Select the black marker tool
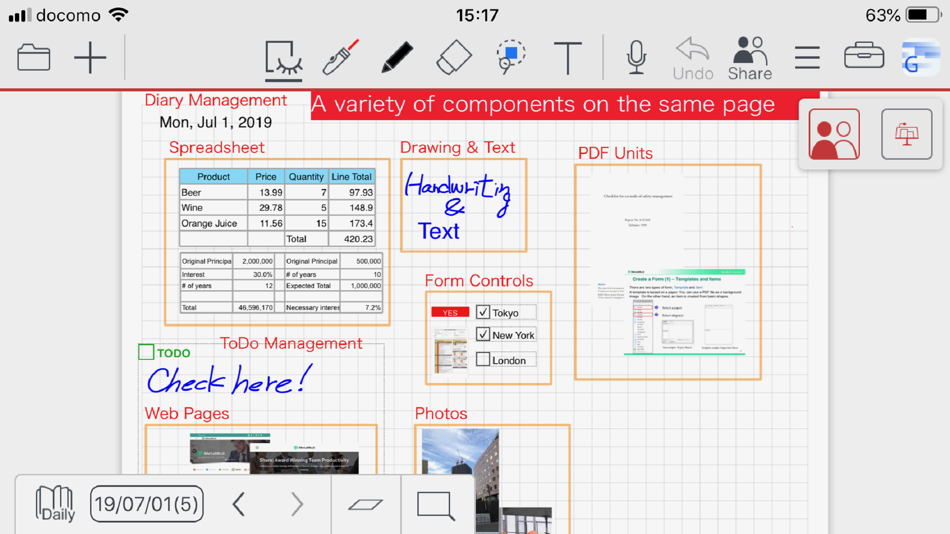Screen dimensions: 950x534 [397, 58]
